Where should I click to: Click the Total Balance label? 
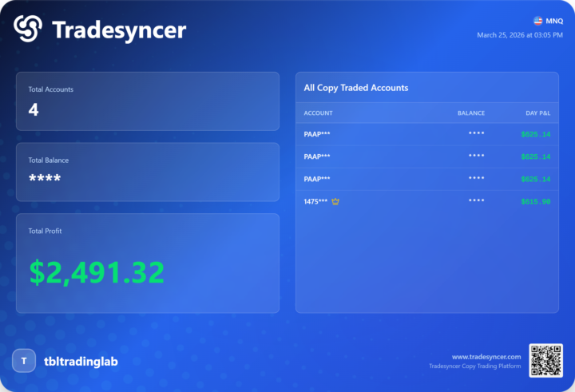point(49,160)
